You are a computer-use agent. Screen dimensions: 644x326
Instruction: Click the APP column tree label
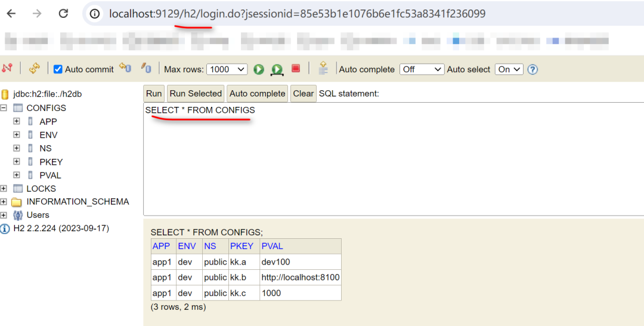pyautogui.click(x=48, y=122)
